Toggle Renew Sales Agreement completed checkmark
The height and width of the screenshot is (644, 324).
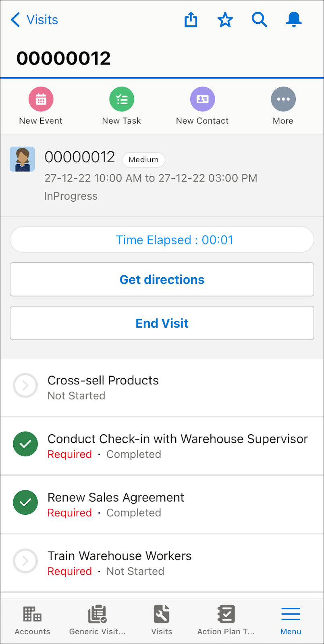(x=25, y=502)
